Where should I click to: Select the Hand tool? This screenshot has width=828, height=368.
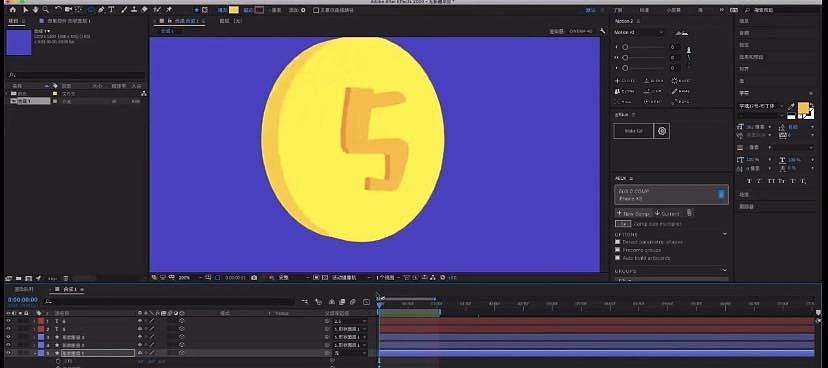[x=35, y=10]
